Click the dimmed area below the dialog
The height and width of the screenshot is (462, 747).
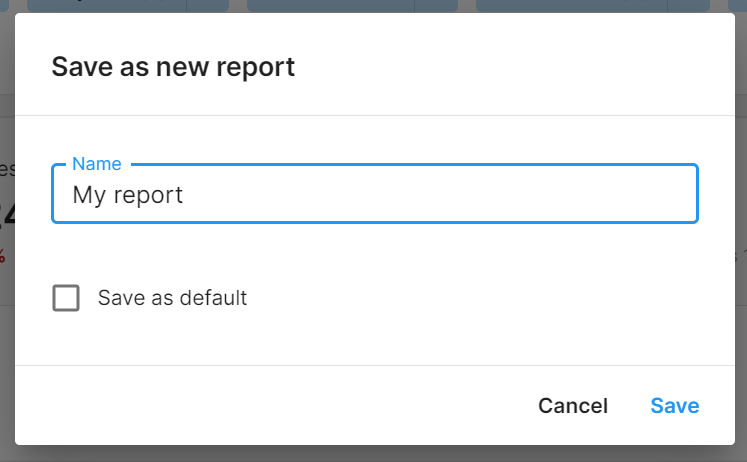(x=373, y=454)
